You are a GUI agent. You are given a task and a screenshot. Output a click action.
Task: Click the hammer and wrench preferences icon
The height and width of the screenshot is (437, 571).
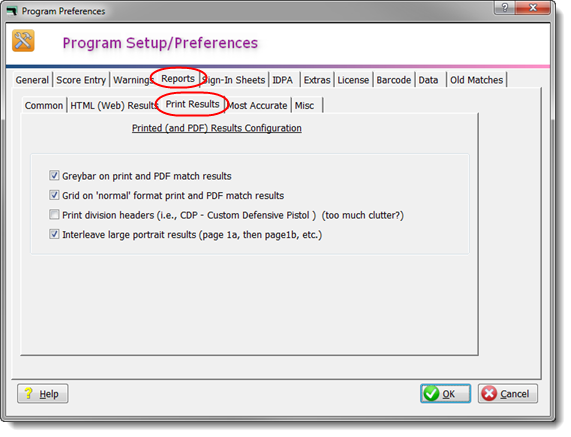[23, 40]
